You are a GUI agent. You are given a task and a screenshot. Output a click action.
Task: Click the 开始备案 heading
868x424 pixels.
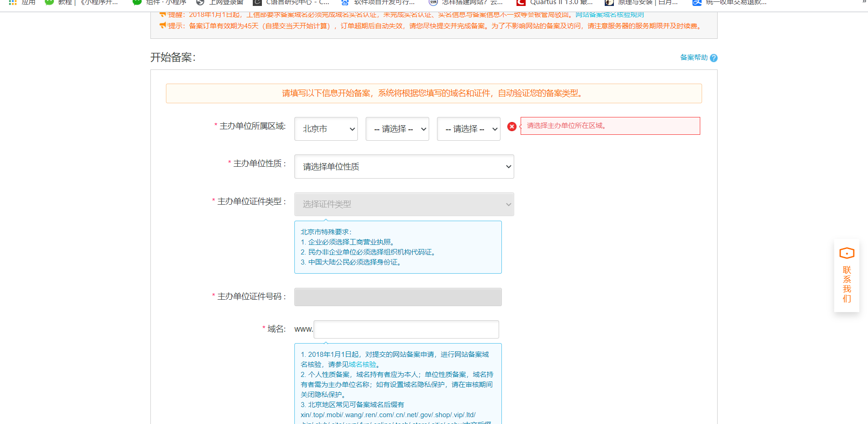(173, 58)
